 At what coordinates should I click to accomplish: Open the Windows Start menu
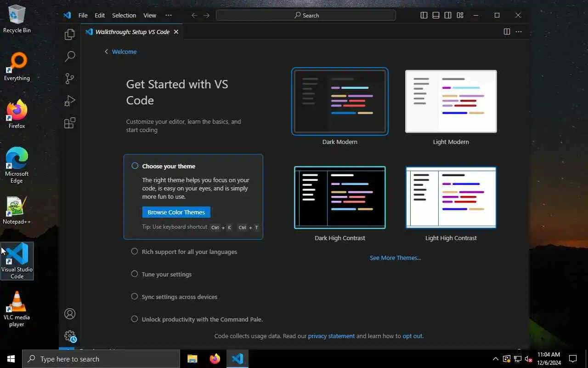click(x=11, y=359)
